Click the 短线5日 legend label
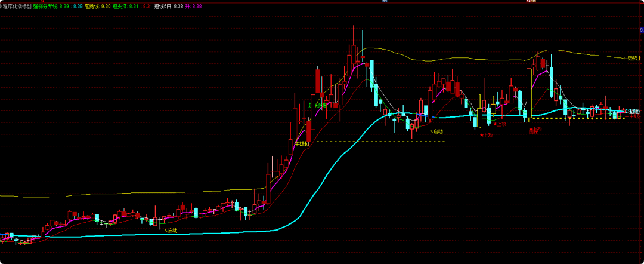644x264 pixels. [x=162, y=5]
